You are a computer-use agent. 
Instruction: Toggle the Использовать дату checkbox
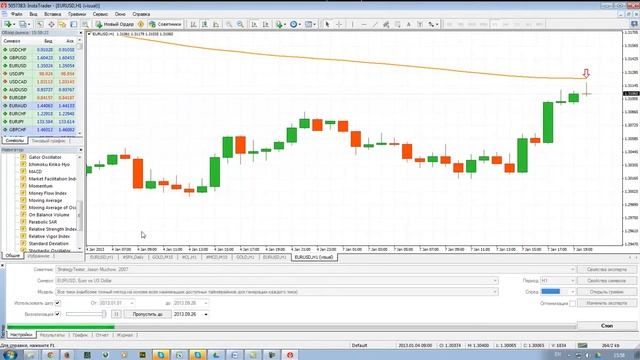[58, 303]
